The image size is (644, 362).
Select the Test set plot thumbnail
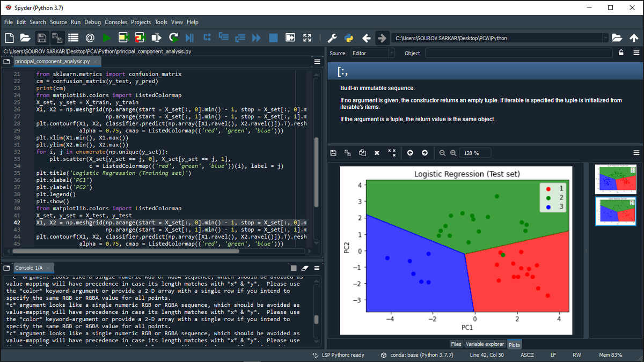(616, 211)
